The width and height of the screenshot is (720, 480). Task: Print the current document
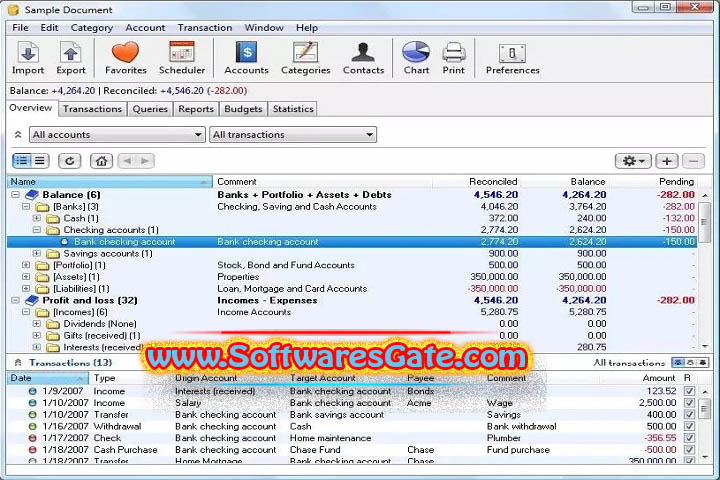[x=454, y=58]
